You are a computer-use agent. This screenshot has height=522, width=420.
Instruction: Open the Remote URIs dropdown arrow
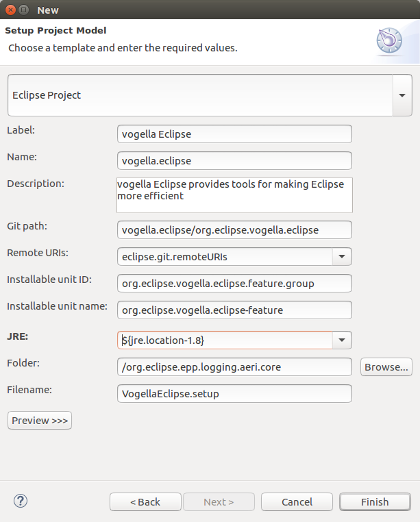[342, 257]
